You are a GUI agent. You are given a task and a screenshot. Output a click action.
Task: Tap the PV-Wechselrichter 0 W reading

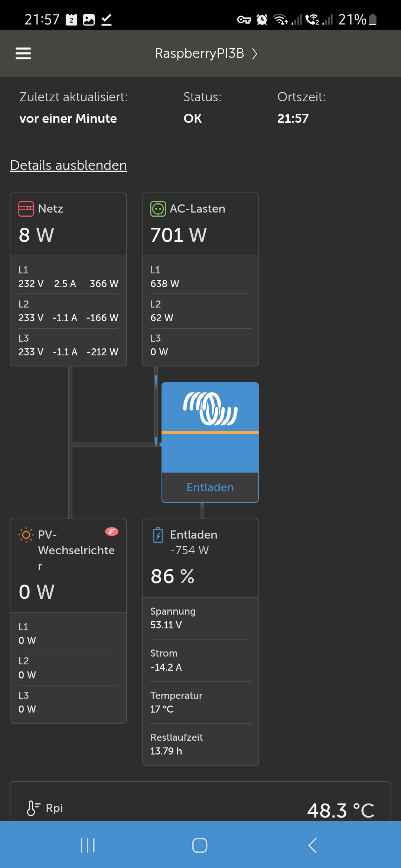point(37,592)
